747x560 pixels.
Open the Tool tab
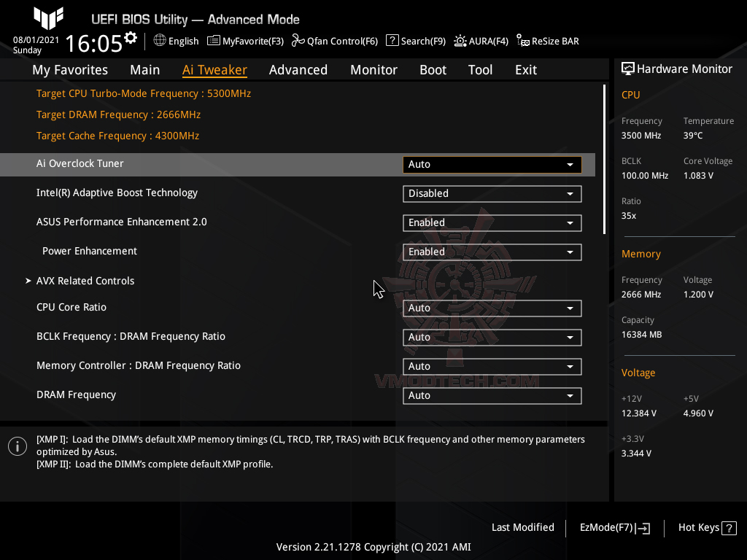[x=480, y=70]
